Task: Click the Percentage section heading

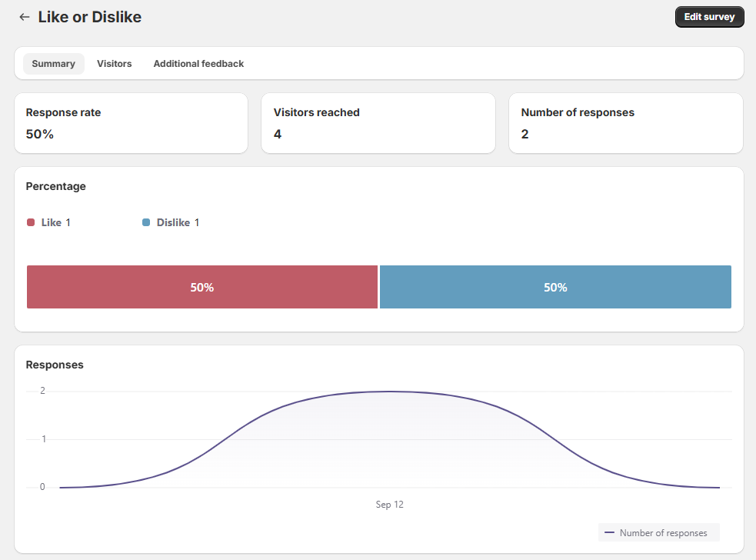Action: (x=56, y=186)
